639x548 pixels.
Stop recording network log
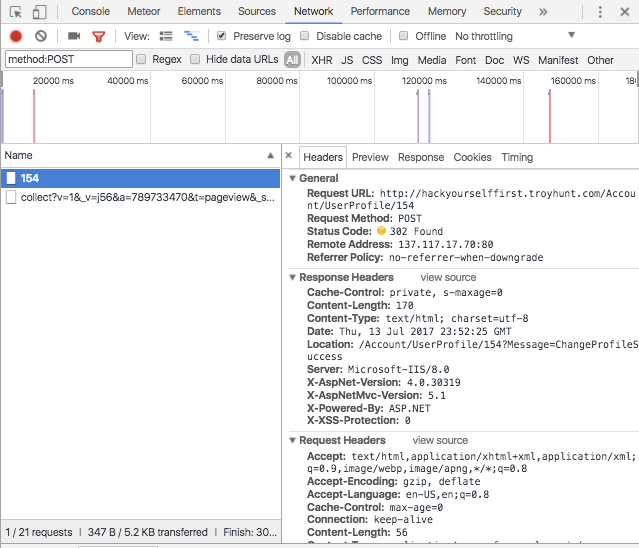click(16, 36)
